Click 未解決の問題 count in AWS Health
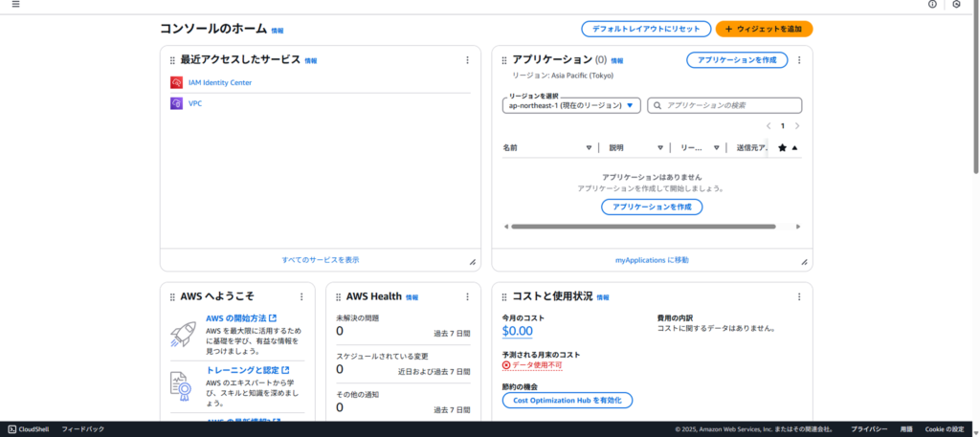Viewport: 980px width, 437px height. point(340,331)
